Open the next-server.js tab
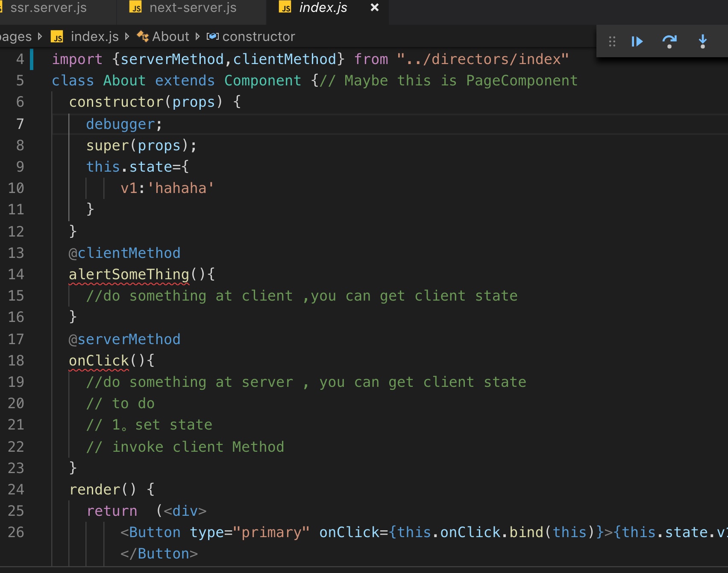Image resolution: width=728 pixels, height=573 pixels. 192,8
